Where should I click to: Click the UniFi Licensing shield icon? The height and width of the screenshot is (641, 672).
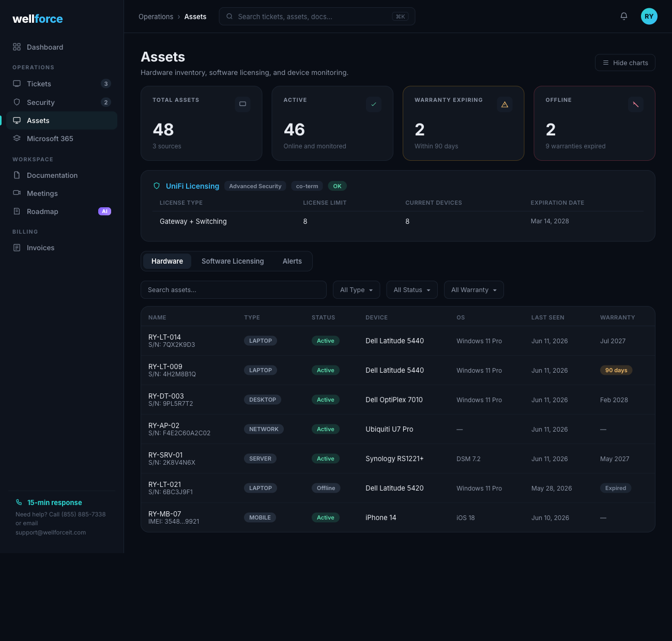pyautogui.click(x=157, y=186)
